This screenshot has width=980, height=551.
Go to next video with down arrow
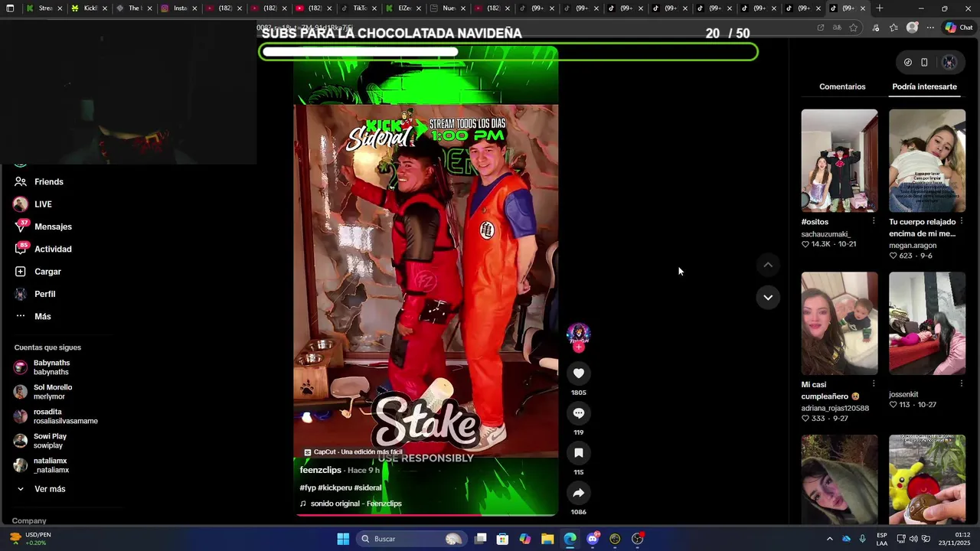click(768, 297)
